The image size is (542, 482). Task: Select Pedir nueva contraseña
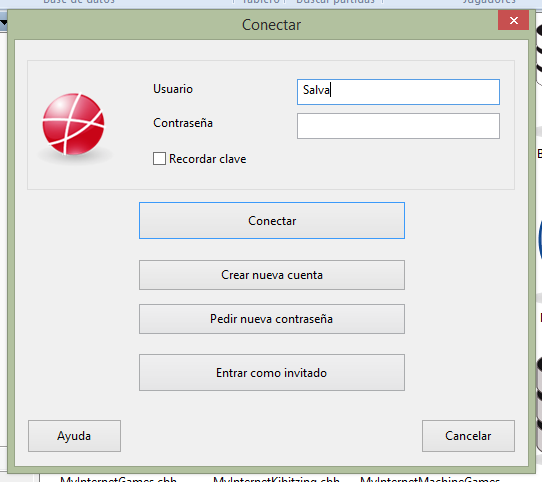click(x=272, y=319)
